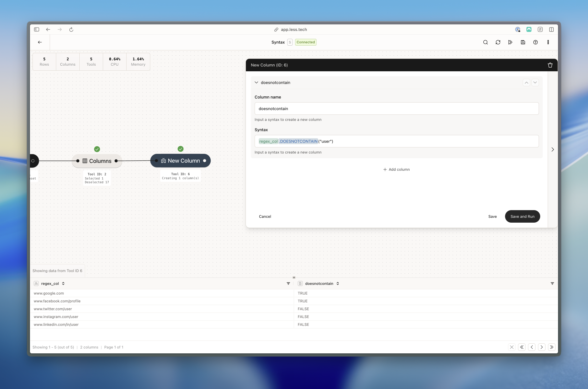Open the password manager extension icon
Image resolution: width=588 pixels, height=389 pixels.
tap(518, 29)
